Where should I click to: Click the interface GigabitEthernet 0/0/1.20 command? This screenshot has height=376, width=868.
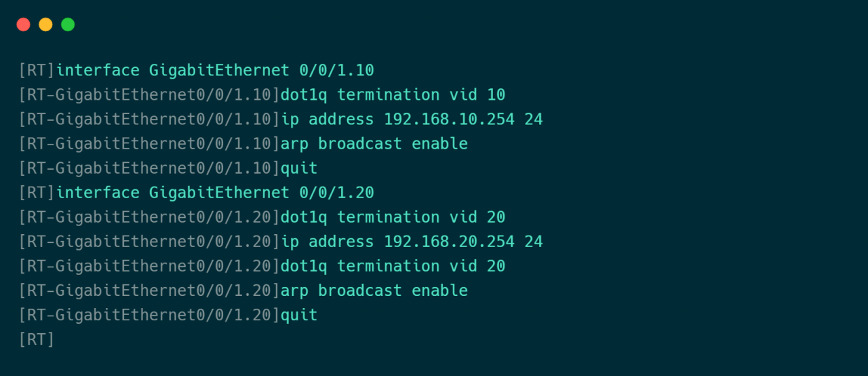coord(215,193)
